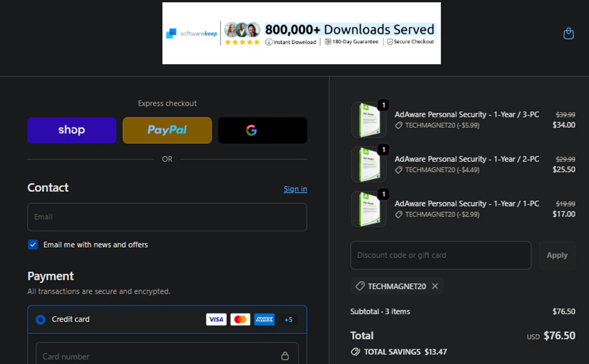Click the $25.50 item price
The height and width of the screenshot is (364, 589).
pyautogui.click(x=564, y=170)
